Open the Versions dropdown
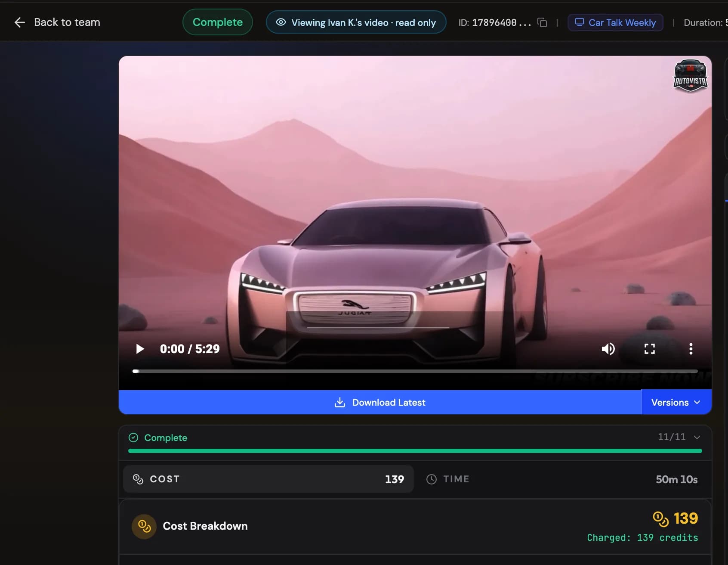 click(x=676, y=402)
